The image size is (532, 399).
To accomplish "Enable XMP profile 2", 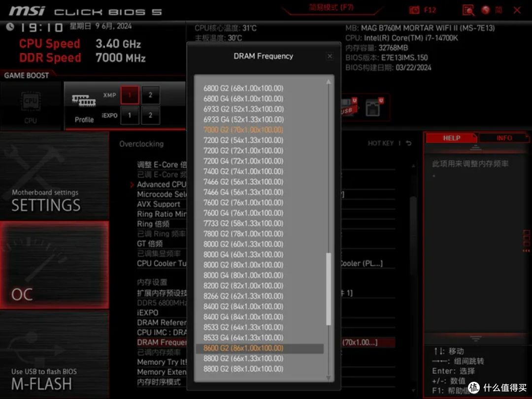I will [150, 95].
